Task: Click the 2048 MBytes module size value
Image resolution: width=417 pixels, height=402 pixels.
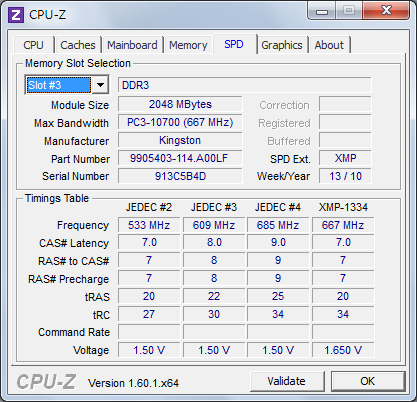Action: (x=180, y=104)
